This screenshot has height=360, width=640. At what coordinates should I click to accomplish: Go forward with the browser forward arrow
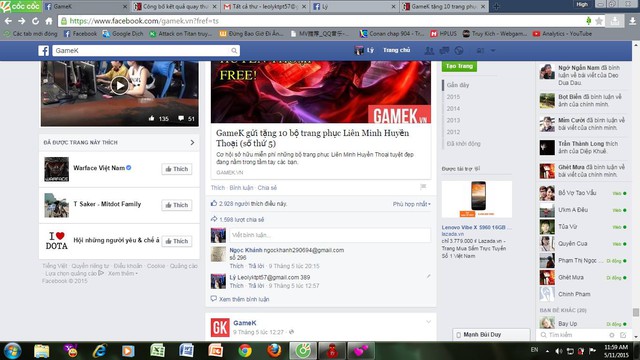(22, 21)
